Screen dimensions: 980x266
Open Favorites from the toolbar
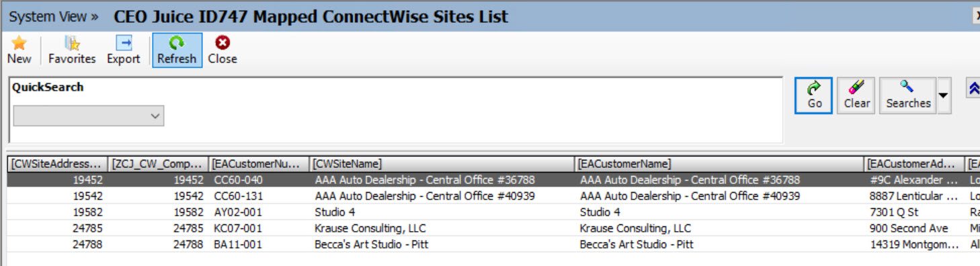click(72, 50)
